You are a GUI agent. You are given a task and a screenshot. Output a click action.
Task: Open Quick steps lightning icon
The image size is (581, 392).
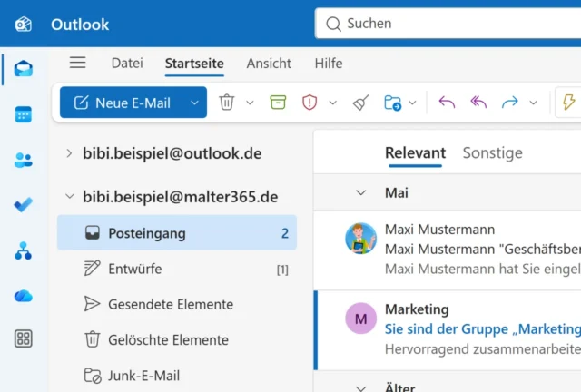tap(569, 102)
